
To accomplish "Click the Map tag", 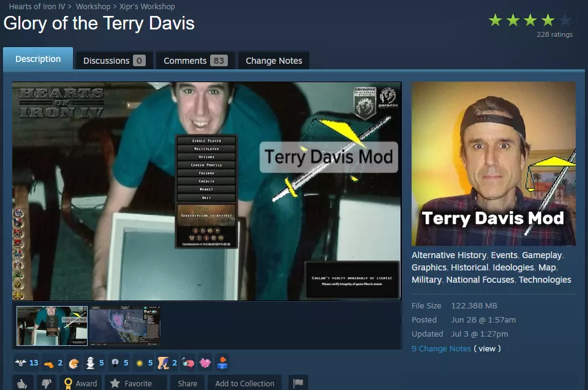I will [547, 267].
